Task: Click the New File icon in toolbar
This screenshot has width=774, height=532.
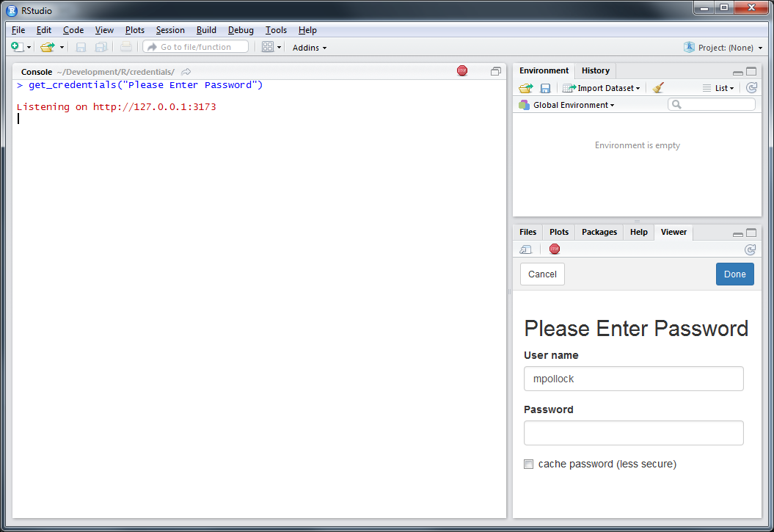Action: [18, 47]
